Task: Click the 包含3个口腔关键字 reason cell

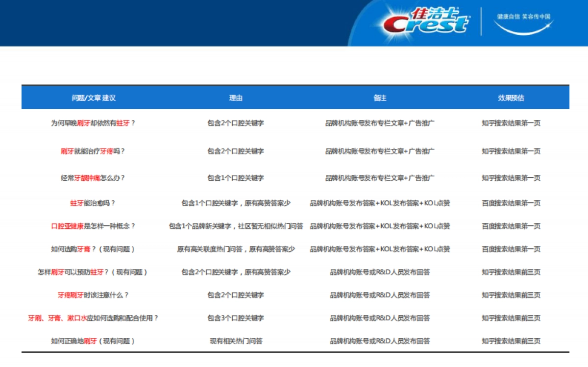Action: 236,318
